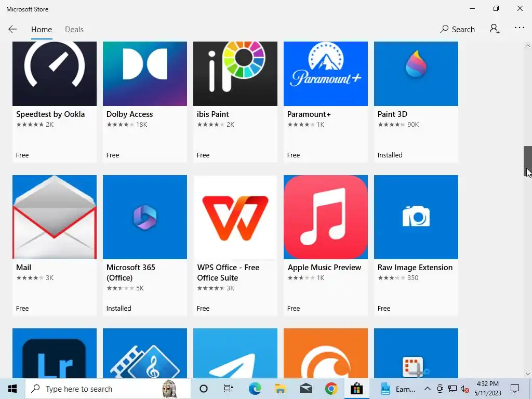Click Installed label under Paint 3D
The image size is (532, 399).
(390, 155)
